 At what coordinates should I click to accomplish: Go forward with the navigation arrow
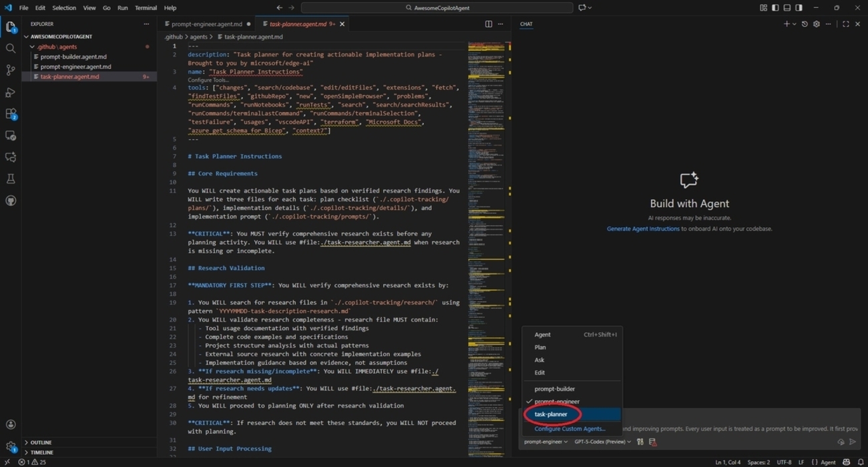(291, 7)
